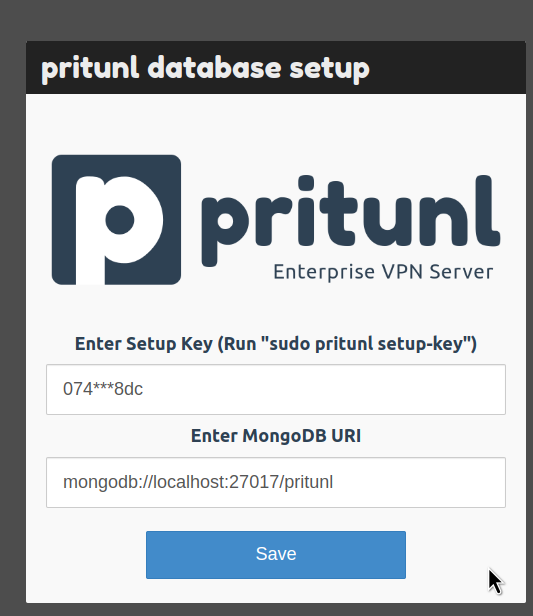The image size is (533, 616).
Task: Click the 'pritunl database setup' header title
Action: pos(205,68)
